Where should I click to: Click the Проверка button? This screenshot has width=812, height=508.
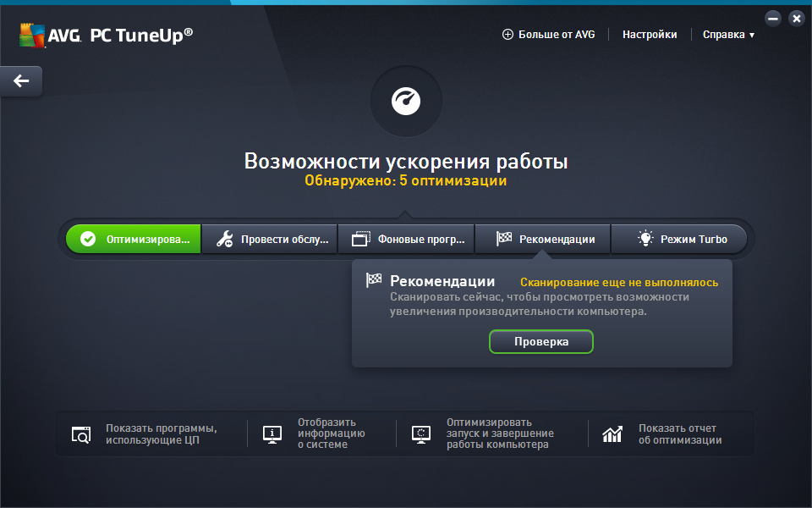coord(541,341)
